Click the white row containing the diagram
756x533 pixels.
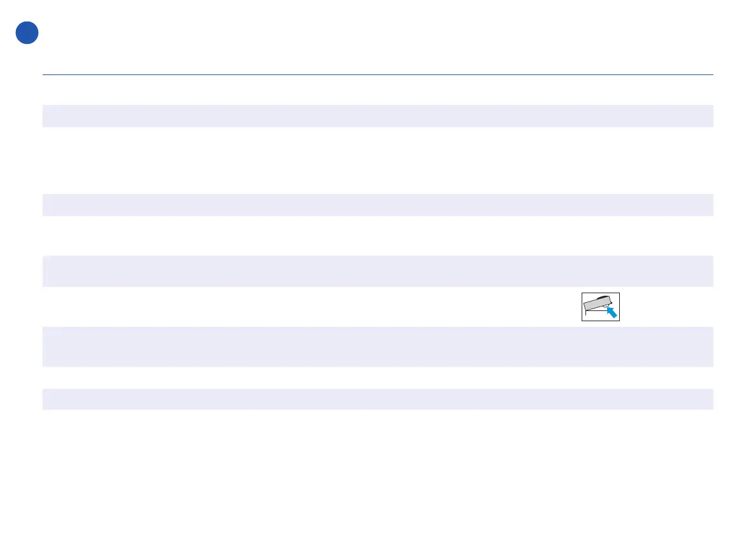click(377, 307)
